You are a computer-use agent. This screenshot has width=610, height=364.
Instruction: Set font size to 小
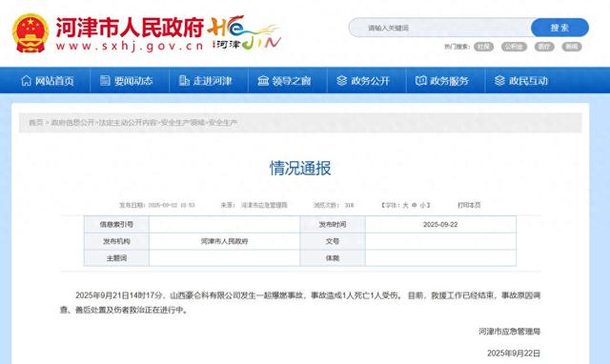pyautogui.click(x=422, y=205)
